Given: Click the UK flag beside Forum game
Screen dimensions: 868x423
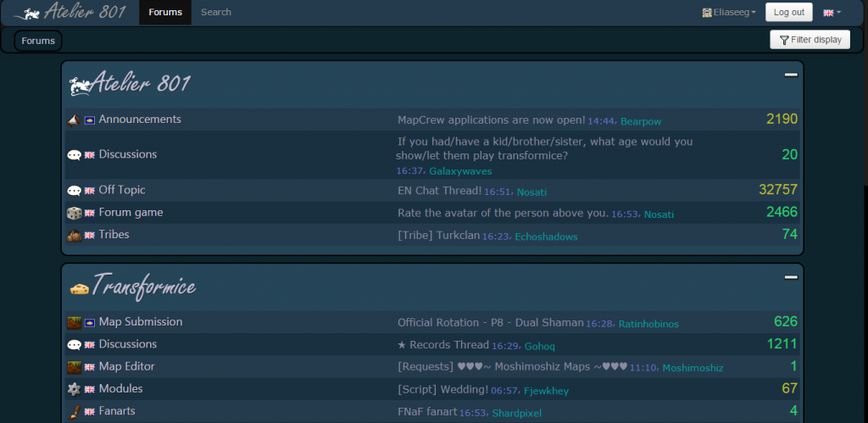Looking at the screenshot, I should click(90, 213).
